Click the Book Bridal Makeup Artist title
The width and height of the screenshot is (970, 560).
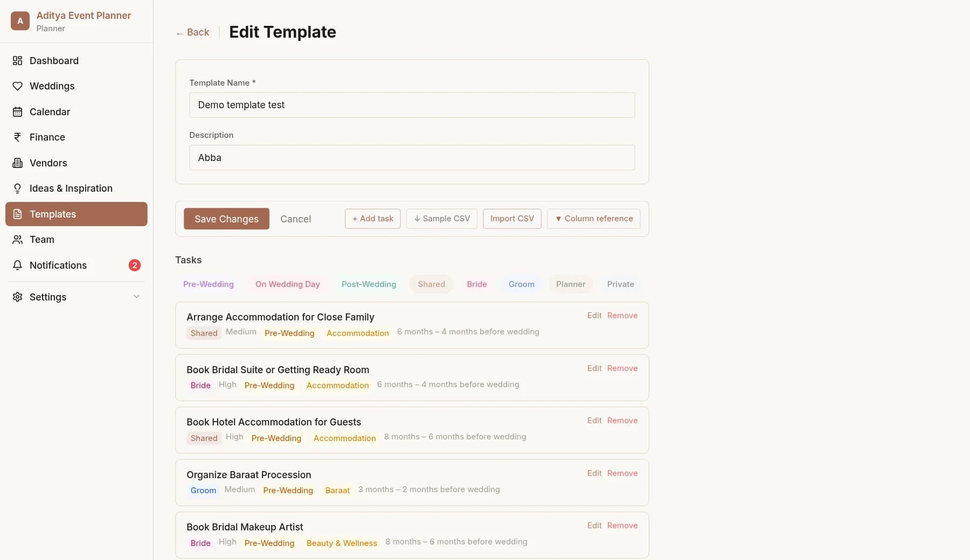(245, 527)
